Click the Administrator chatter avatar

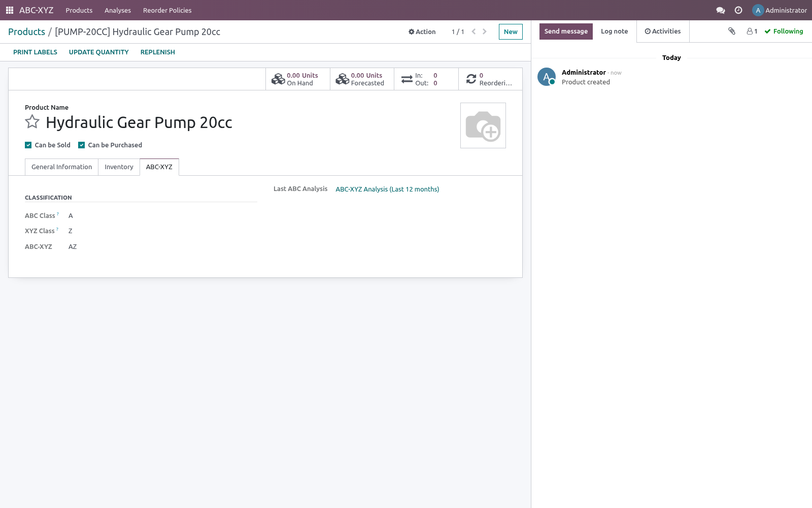coord(547,77)
